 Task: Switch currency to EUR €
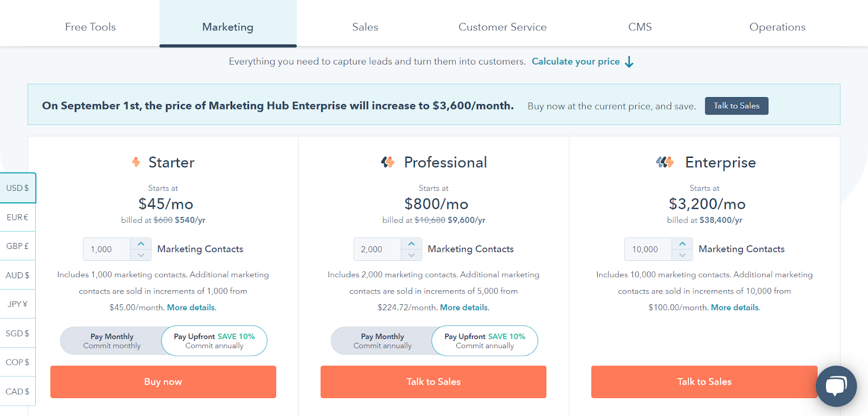pos(17,217)
